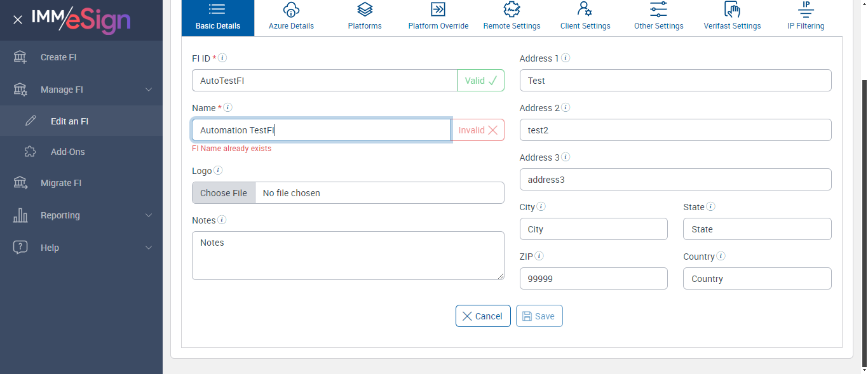Image resolution: width=868 pixels, height=374 pixels.
Task: Click the Notes text area
Action: (348, 255)
